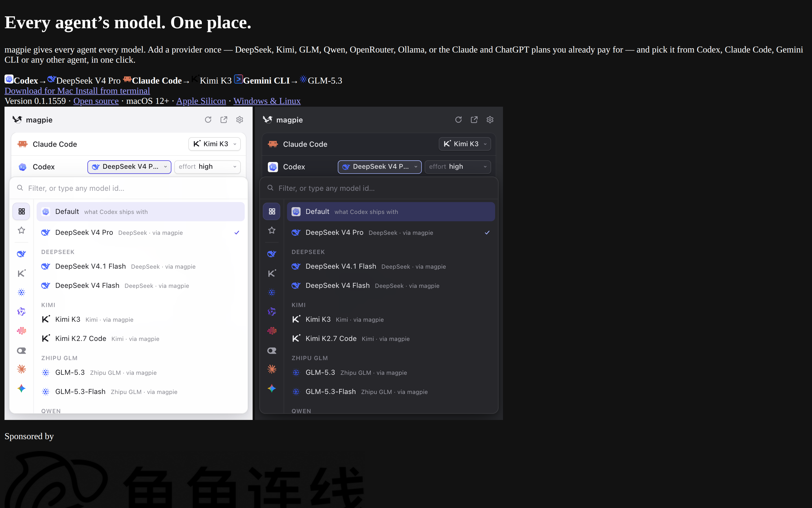Open effort high dropdown in dark panel
The height and width of the screenshot is (508, 812).
(x=458, y=167)
